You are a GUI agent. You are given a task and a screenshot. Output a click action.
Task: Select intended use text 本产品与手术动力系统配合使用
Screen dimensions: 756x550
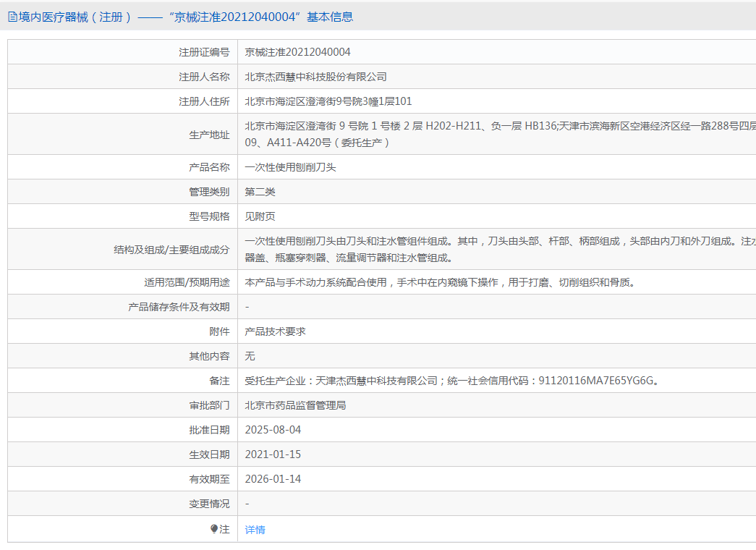pos(441,282)
